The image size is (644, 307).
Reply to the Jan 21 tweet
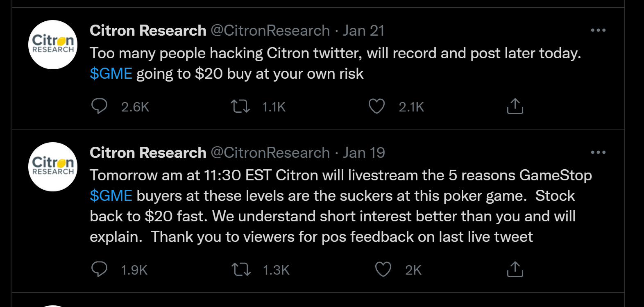tap(99, 106)
